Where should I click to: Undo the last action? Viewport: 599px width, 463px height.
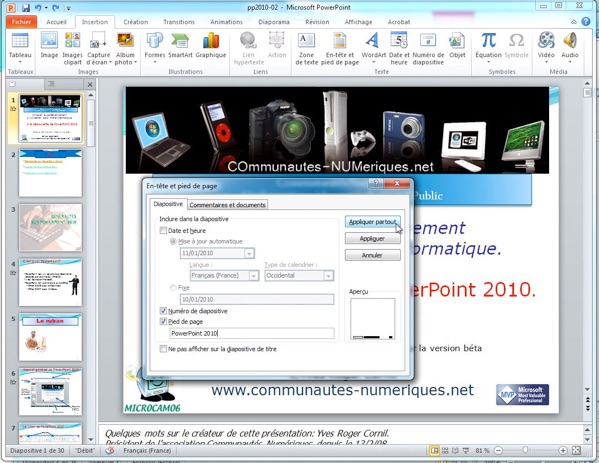coord(38,8)
